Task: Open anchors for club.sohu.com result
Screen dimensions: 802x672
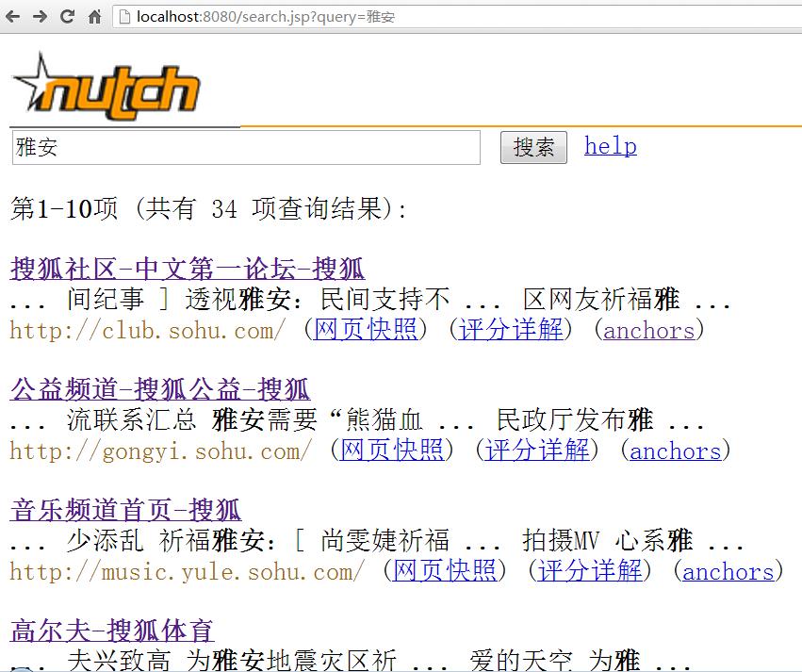Action: [x=649, y=330]
